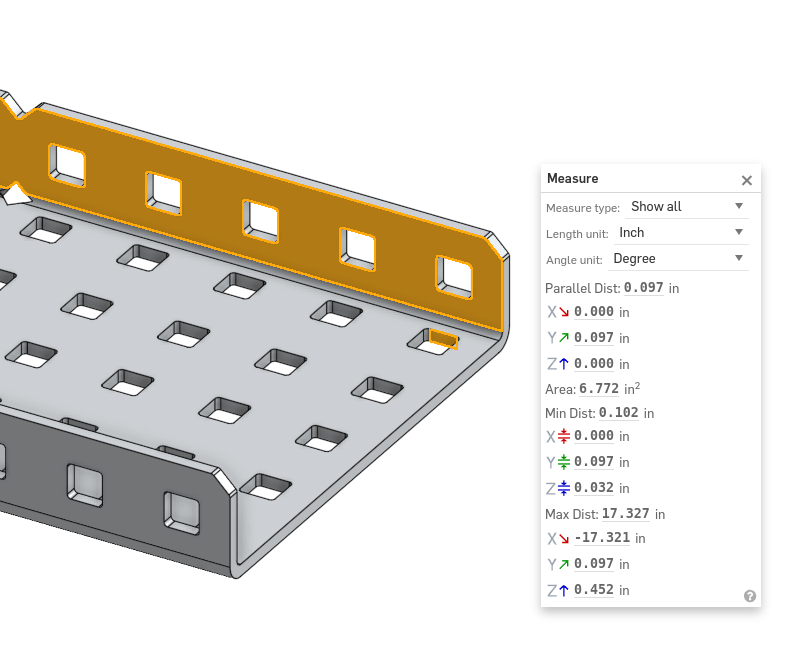791x657 pixels.
Task: Click the Max Dist Y arrow icon
Action: [x=564, y=564]
